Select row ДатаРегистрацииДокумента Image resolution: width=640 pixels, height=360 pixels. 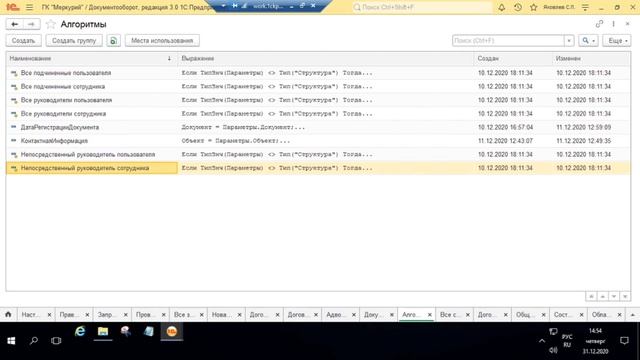pos(318,127)
